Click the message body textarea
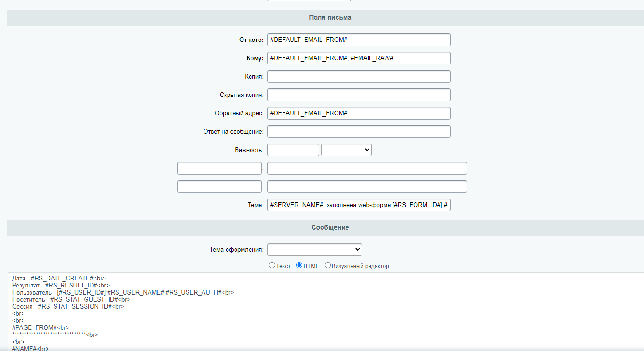644x351 pixels. (326, 311)
